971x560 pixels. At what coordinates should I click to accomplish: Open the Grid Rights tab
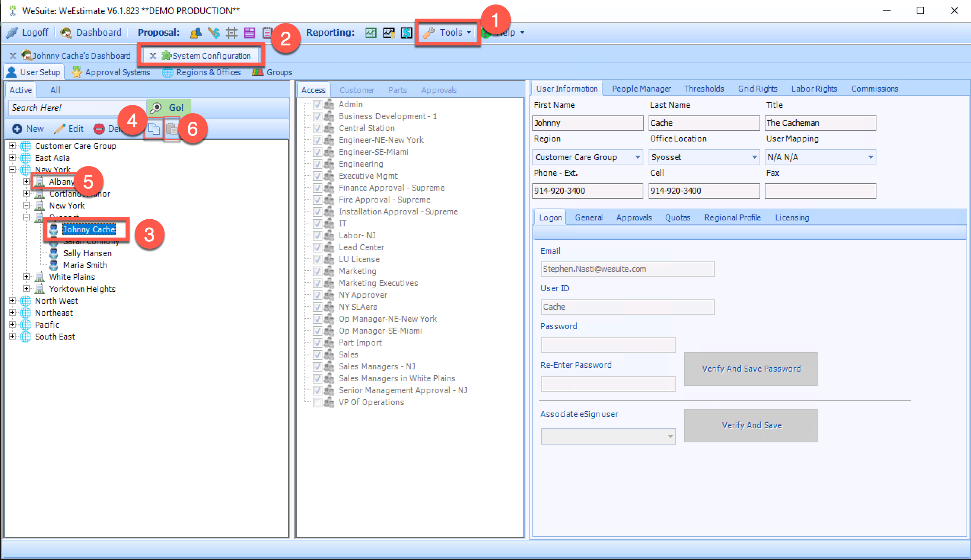click(757, 89)
